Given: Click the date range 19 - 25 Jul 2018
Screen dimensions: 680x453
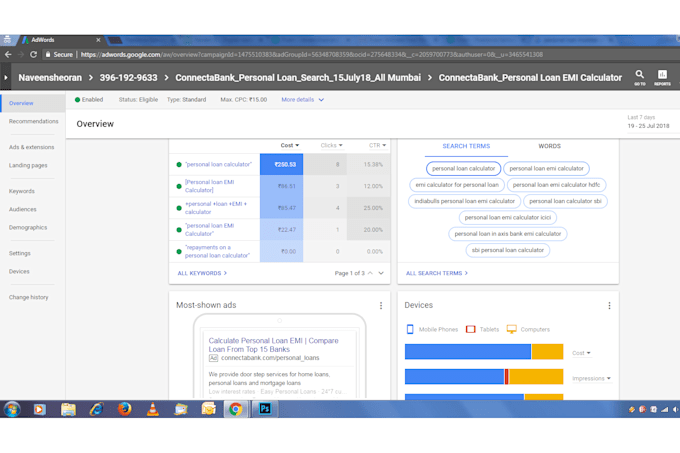Looking at the screenshot, I should (648, 126).
